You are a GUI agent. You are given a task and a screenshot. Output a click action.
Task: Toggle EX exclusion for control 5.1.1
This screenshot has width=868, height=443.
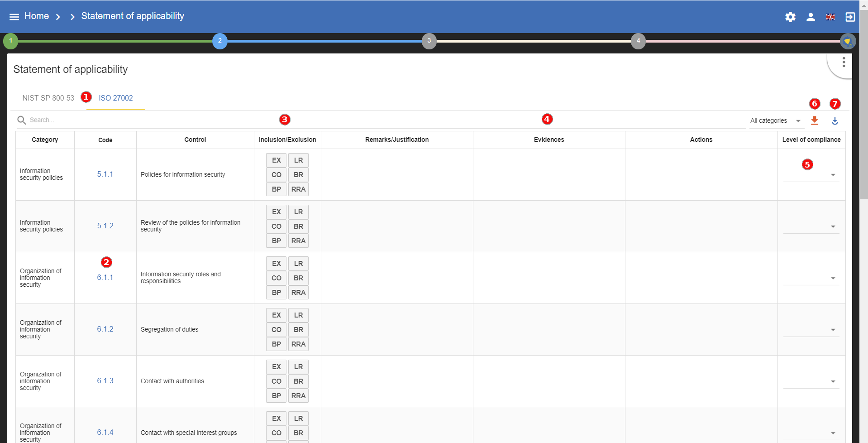coord(276,160)
